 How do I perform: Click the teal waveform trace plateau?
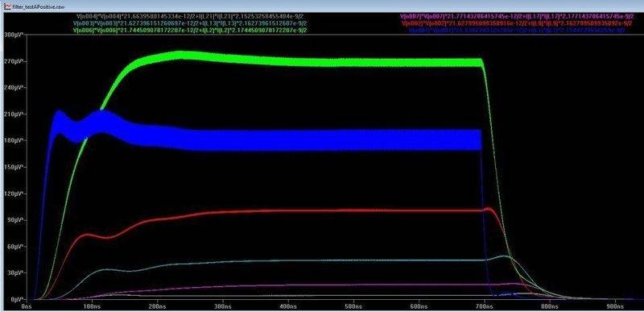pos(328,260)
